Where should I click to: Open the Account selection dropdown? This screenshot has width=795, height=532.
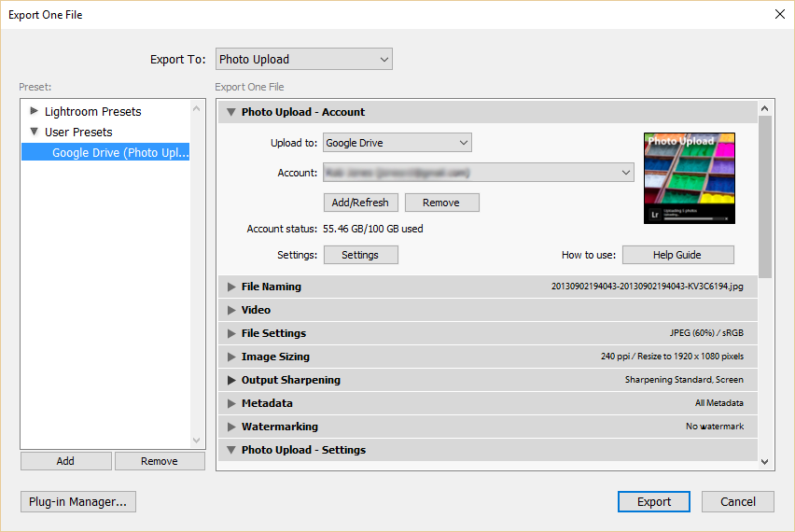(x=478, y=173)
